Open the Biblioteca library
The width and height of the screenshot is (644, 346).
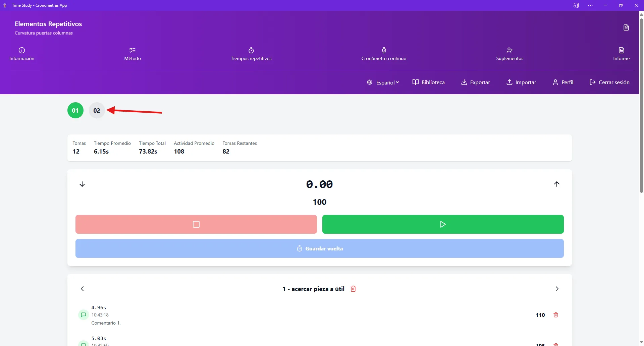[428, 82]
